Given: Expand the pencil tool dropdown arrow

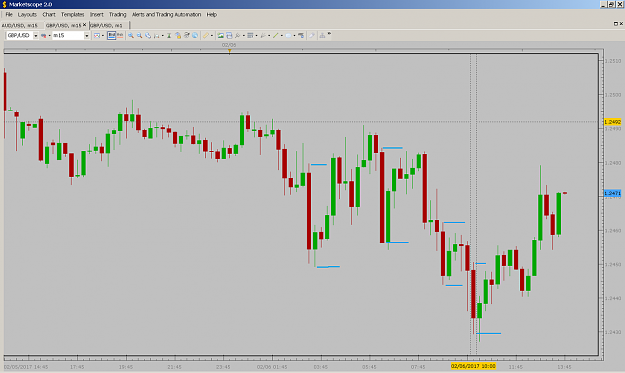Looking at the screenshot, I should point(212,35).
